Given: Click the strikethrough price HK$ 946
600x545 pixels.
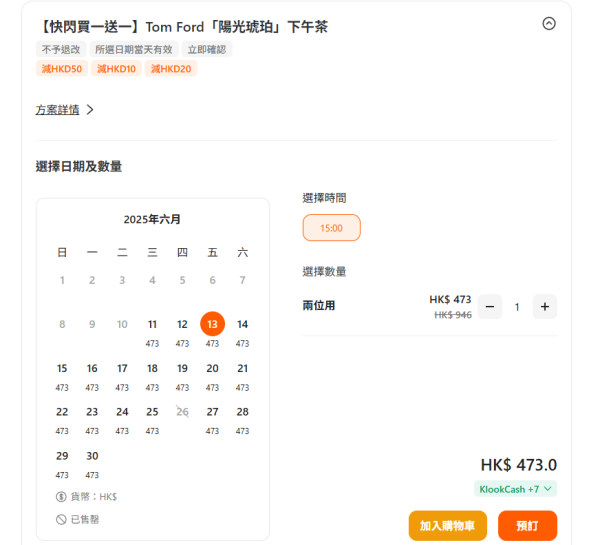Looking at the screenshot, I should tap(453, 315).
